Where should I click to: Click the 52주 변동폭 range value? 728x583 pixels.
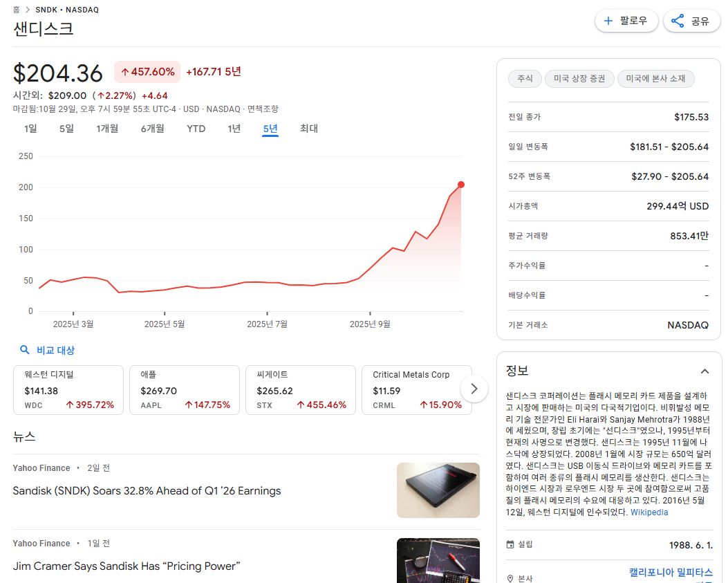[x=670, y=176]
